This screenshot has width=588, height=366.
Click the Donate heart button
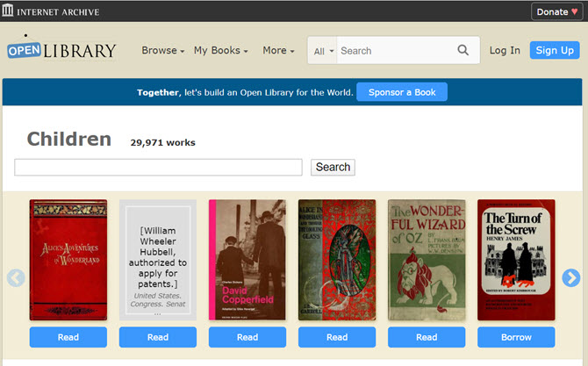coord(557,11)
